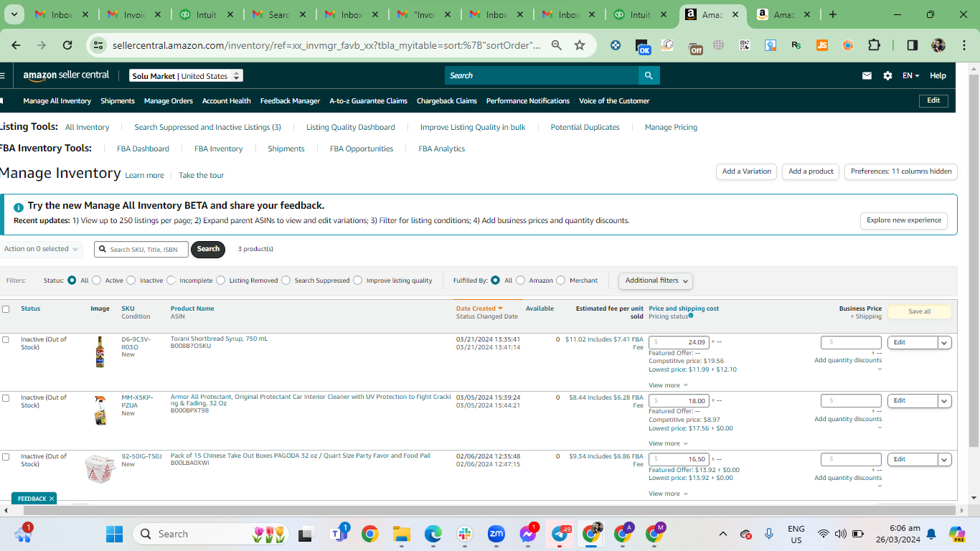Click Save all button

[920, 312]
